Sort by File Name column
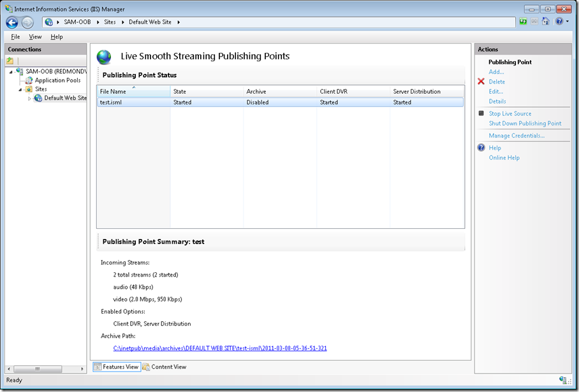This screenshot has width=579, height=392. click(x=134, y=91)
